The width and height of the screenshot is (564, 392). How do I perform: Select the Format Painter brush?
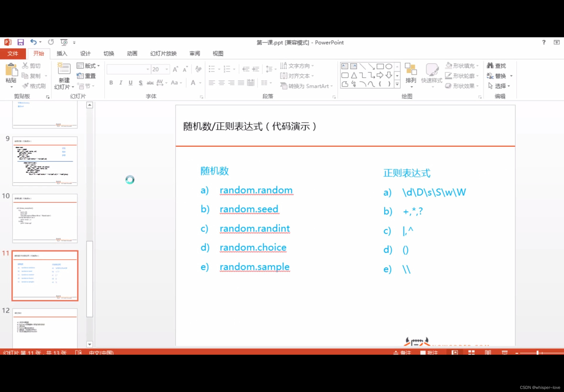click(25, 86)
